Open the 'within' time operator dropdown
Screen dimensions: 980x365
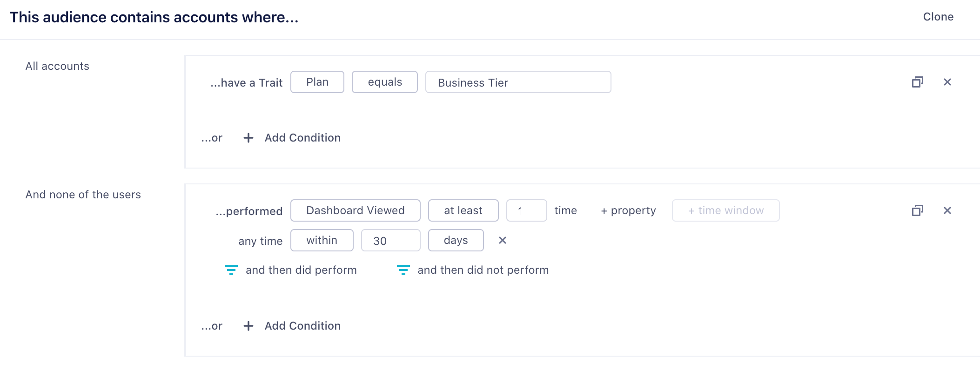click(322, 241)
